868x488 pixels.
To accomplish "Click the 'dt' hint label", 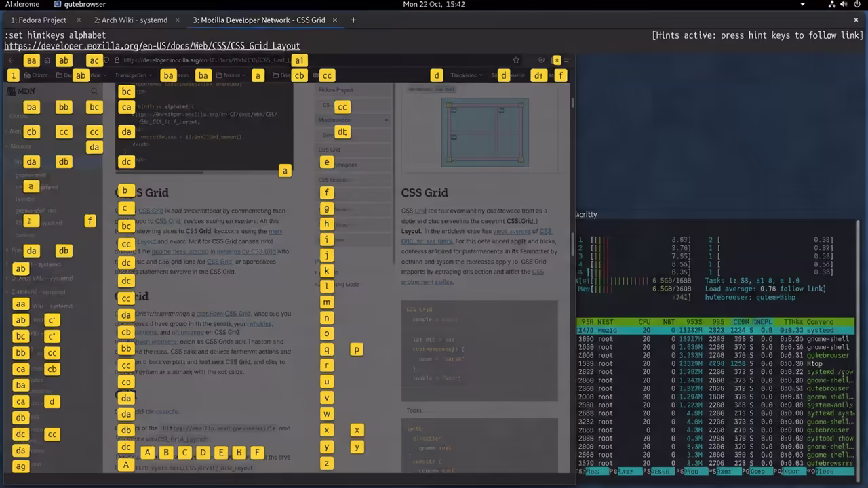I will [342, 132].
